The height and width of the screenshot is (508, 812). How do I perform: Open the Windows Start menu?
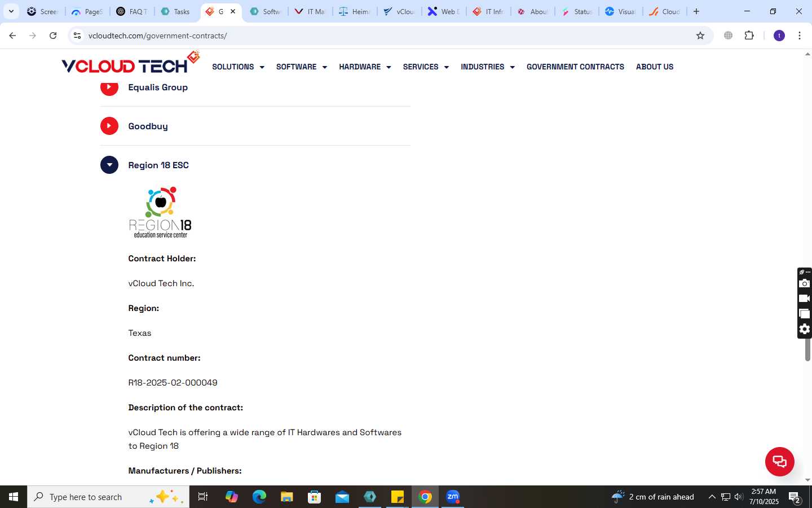click(14, 497)
